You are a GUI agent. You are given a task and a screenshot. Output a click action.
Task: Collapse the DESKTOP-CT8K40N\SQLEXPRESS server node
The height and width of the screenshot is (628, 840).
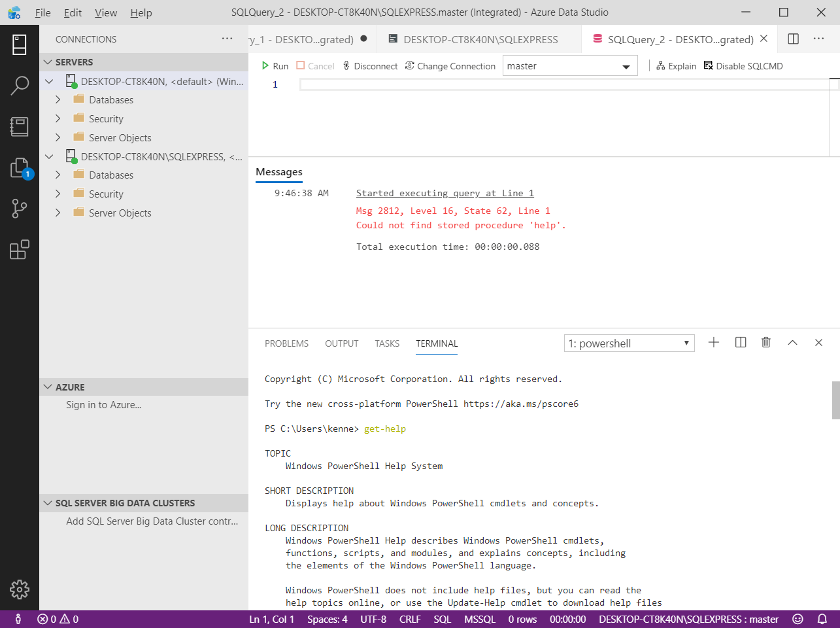[x=49, y=157]
